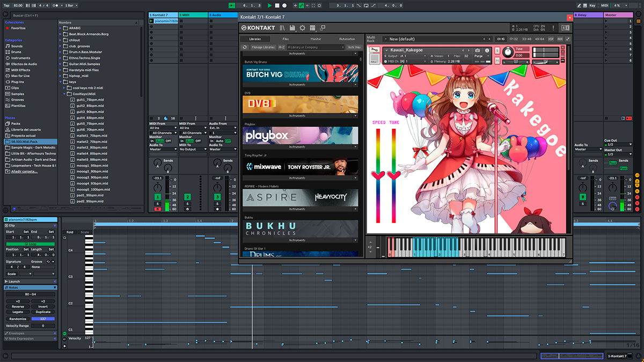The height and width of the screenshot is (362, 644).
Task: Select rack page 17-32 tab
Action: 514,39
